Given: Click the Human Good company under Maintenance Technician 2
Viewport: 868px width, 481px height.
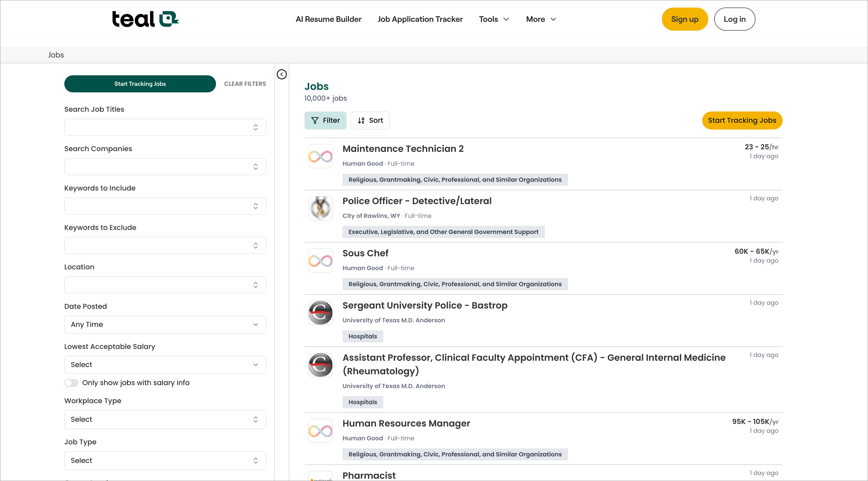Looking at the screenshot, I should 363,164.
